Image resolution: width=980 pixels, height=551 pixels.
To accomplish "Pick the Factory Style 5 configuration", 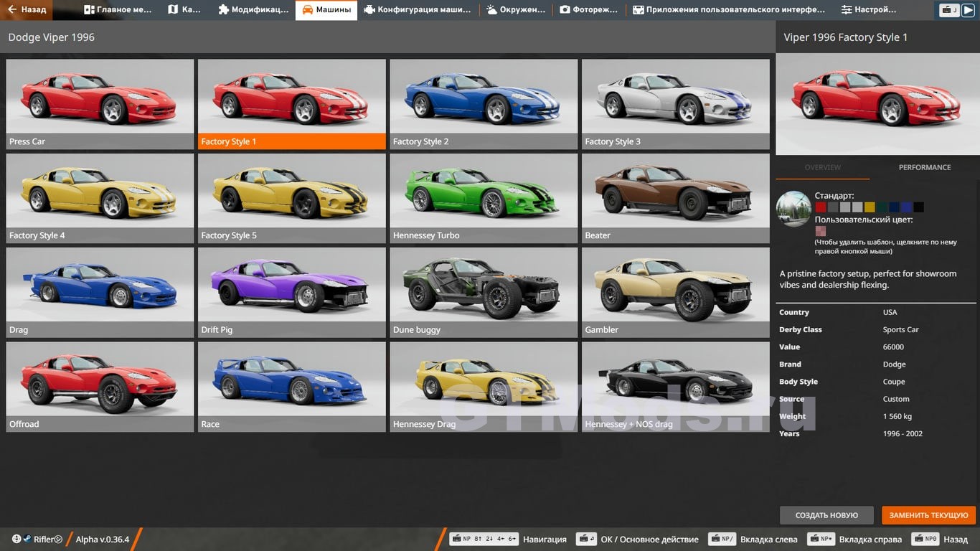I will pos(292,198).
